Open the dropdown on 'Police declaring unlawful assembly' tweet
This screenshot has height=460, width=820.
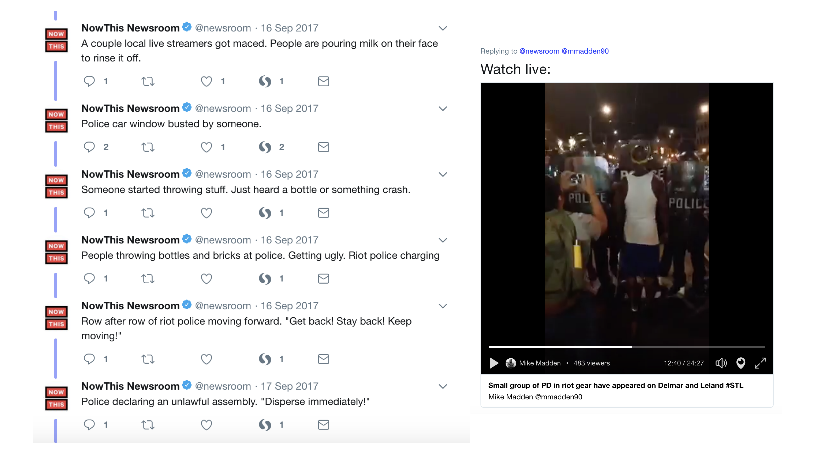[443, 386]
